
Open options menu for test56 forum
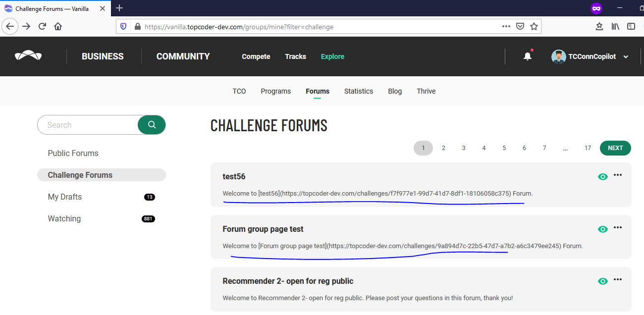tap(618, 175)
